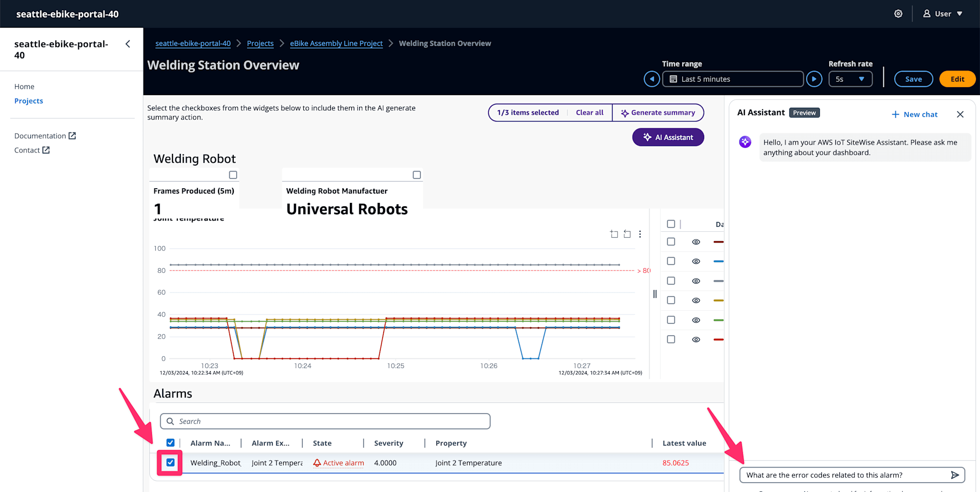This screenshot has width=980, height=492.
Task: Sort by Latest value column header
Action: (684, 443)
